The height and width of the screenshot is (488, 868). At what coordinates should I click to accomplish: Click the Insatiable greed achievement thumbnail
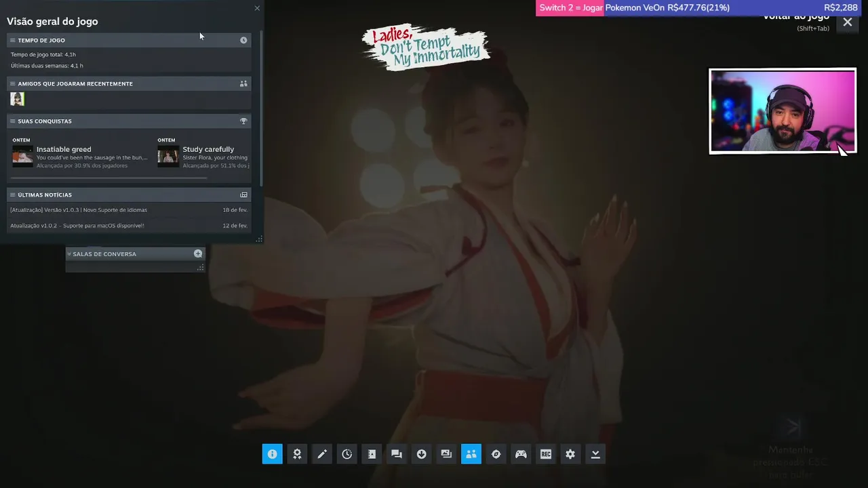22,157
